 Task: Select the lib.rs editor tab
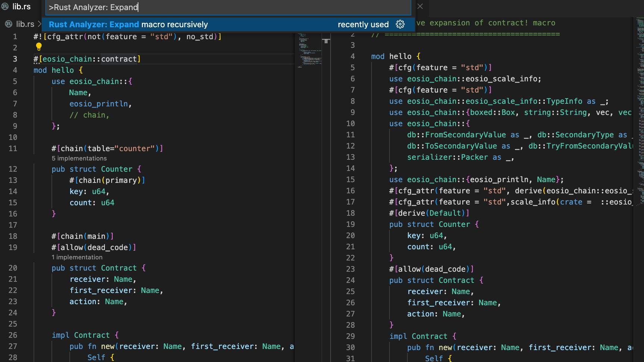(x=21, y=6)
